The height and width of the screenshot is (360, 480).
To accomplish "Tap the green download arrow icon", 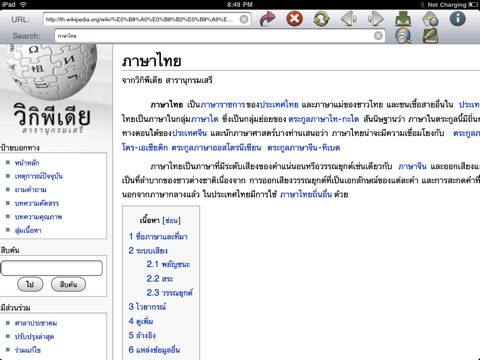I will point(403,18).
